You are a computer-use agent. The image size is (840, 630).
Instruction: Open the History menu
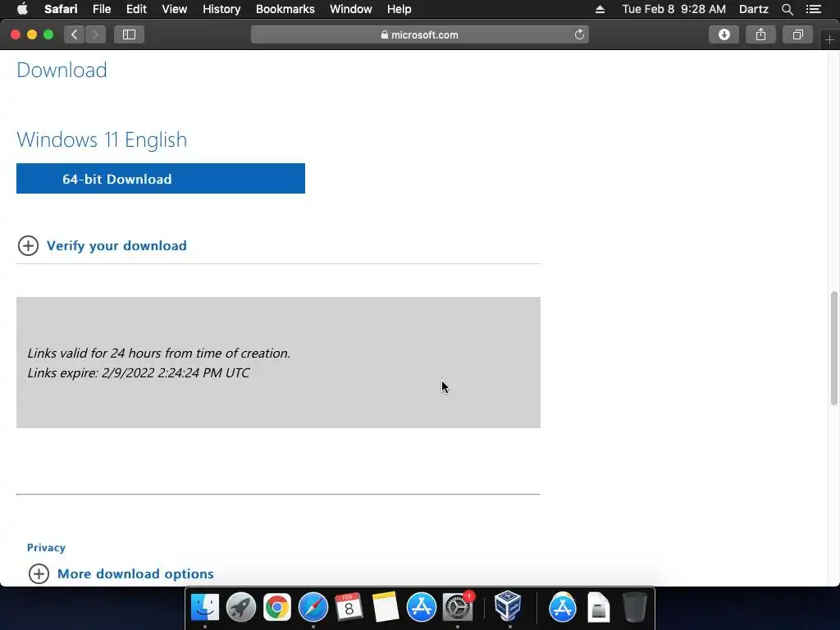click(x=221, y=9)
